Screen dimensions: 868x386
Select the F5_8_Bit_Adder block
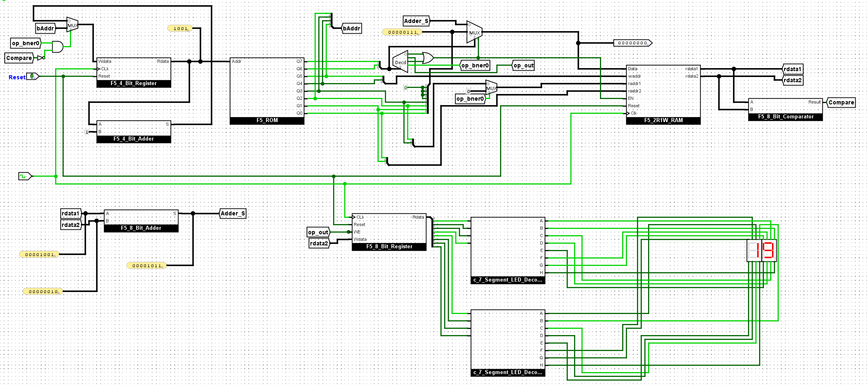point(141,221)
